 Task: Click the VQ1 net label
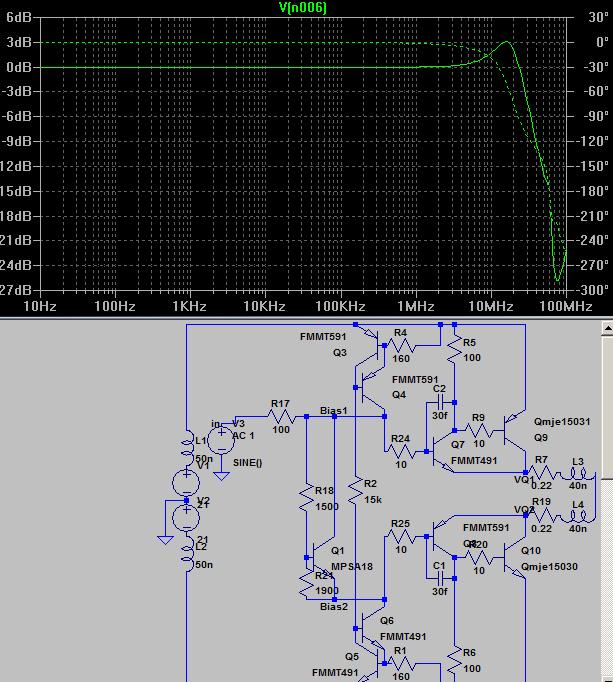point(524,479)
